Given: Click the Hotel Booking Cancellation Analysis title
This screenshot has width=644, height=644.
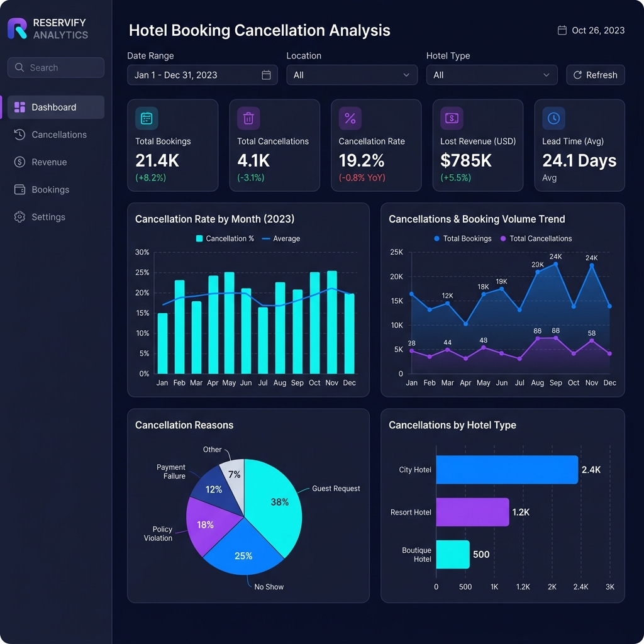Looking at the screenshot, I should pos(259,31).
